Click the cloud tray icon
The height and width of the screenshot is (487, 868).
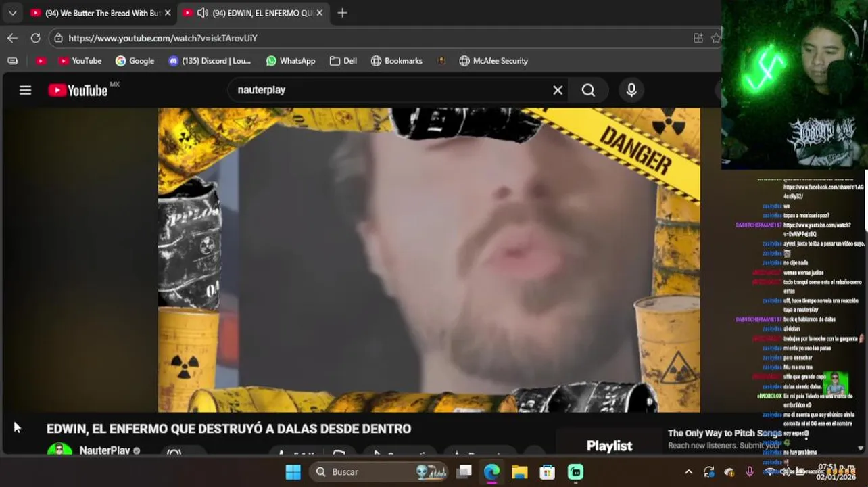click(x=729, y=471)
